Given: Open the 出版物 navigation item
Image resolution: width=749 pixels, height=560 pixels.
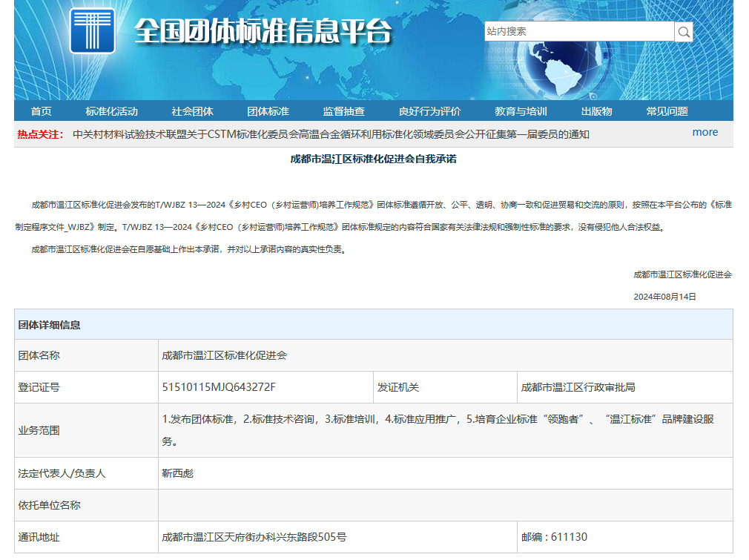Looking at the screenshot, I should tap(598, 111).
